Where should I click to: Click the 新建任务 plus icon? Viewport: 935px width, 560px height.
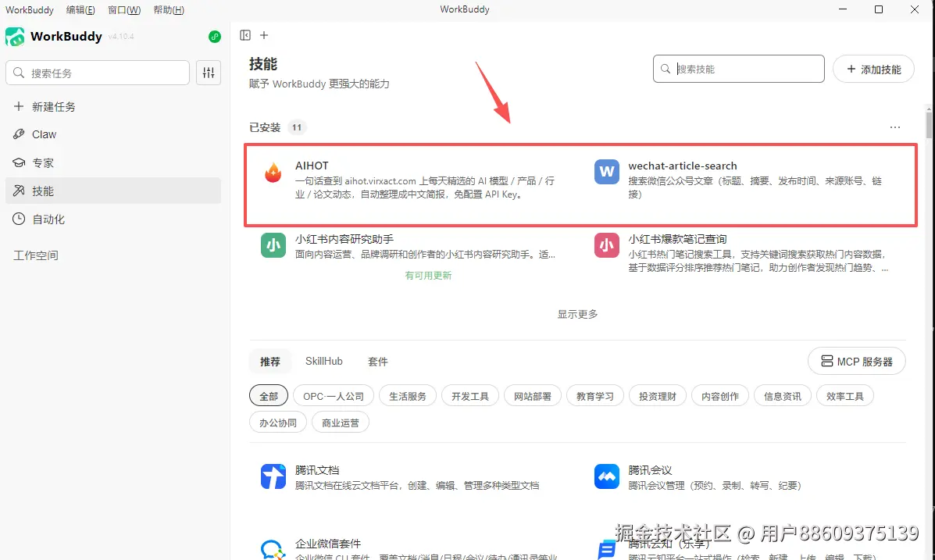click(x=19, y=106)
